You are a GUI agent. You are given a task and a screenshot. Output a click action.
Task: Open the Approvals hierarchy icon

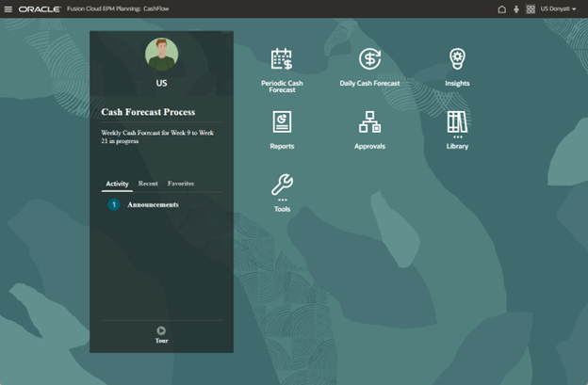pos(369,122)
